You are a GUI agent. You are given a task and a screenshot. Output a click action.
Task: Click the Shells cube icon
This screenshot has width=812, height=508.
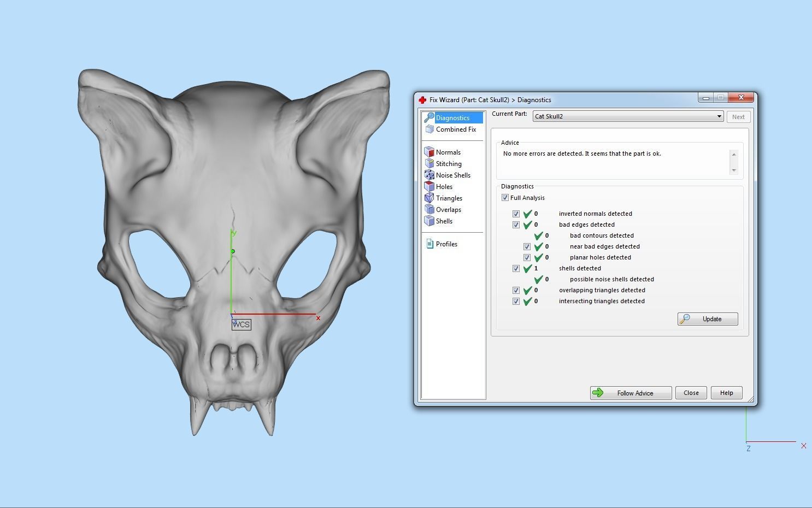429,221
